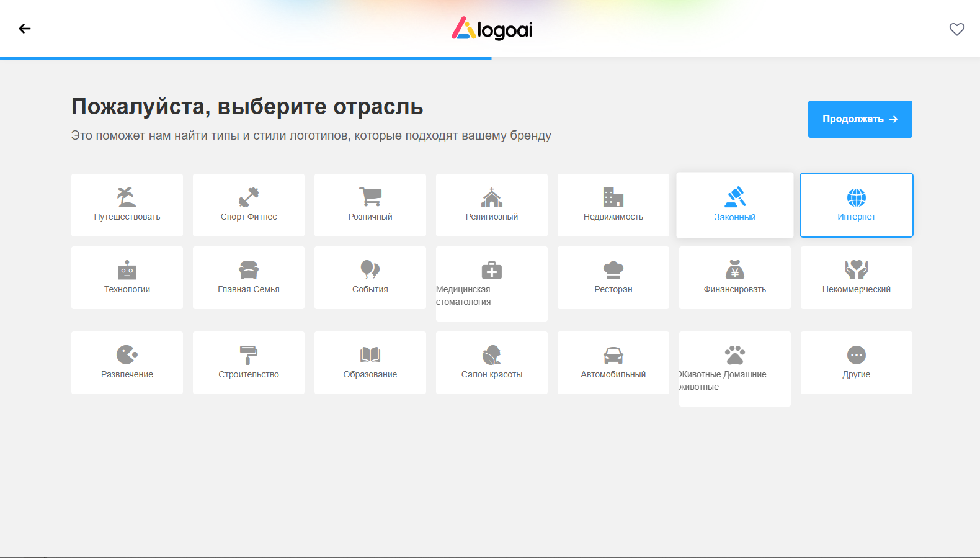Choose the Финансировать label
980x558 pixels.
tap(735, 289)
